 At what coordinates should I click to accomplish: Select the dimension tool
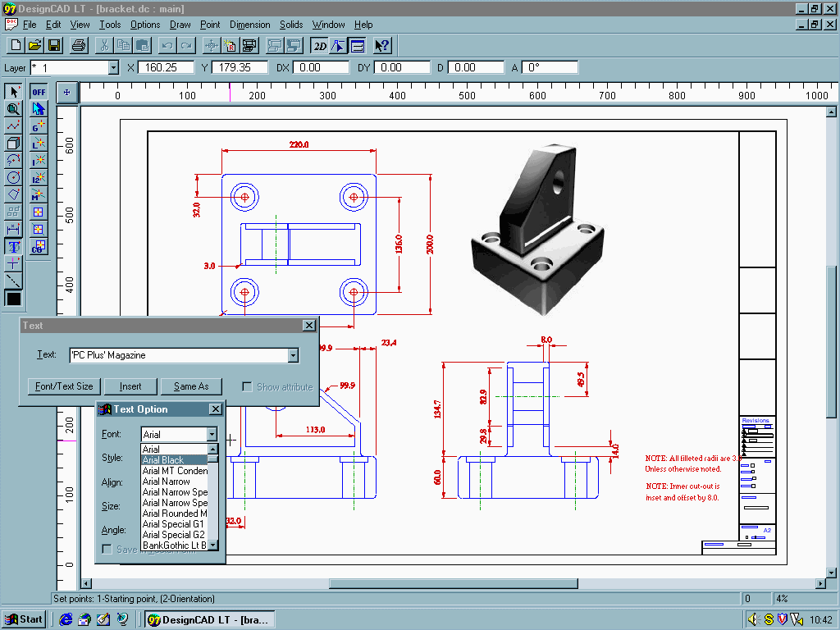point(13,230)
